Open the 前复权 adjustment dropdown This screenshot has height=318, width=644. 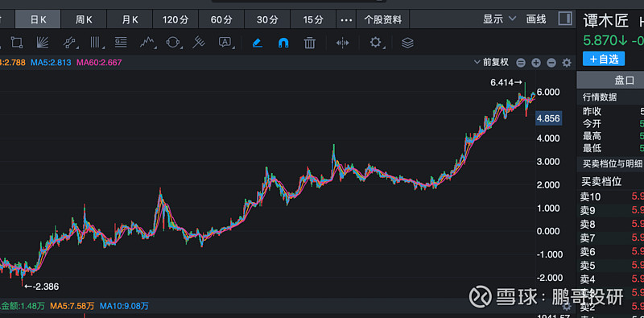[x=491, y=63]
